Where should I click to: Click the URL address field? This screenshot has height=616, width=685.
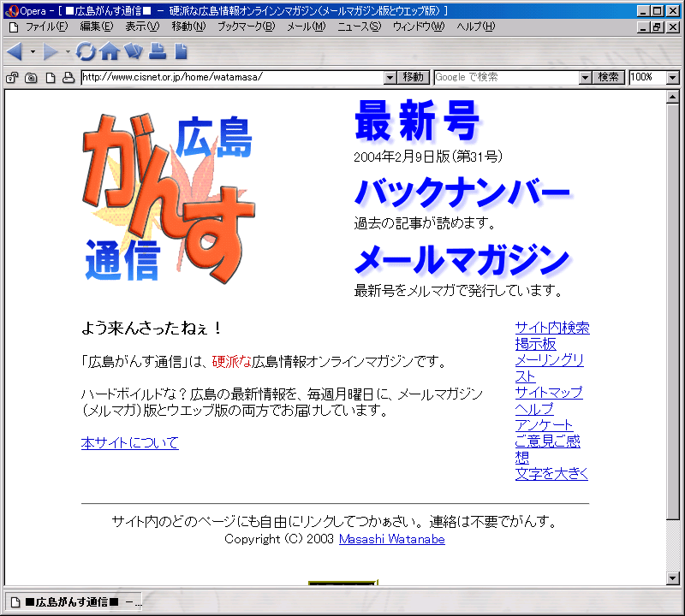(232, 77)
